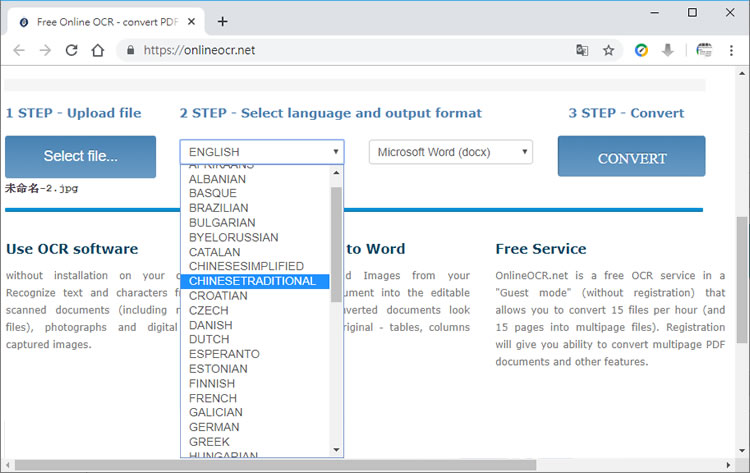The width and height of the screenshot is (750, 473).
Task: Click the address bar URL field
Action: [340, 50]
